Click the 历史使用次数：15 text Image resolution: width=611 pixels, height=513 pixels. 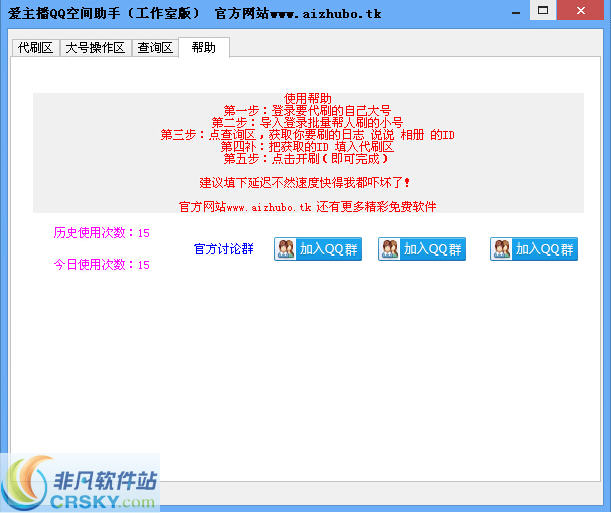[x=102, y=233]
